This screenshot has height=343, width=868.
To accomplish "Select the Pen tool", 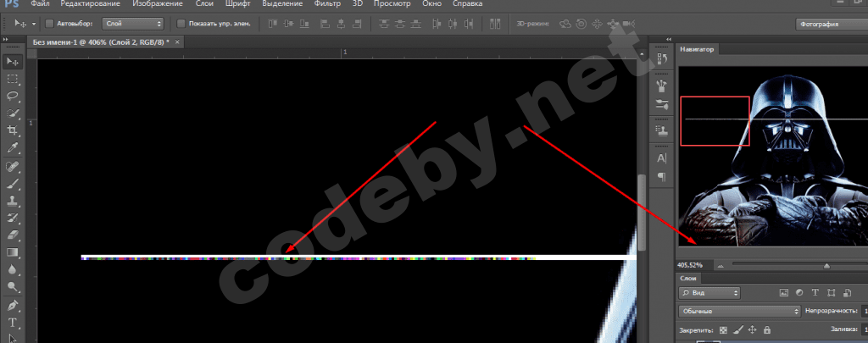I will tap(12, 306).
